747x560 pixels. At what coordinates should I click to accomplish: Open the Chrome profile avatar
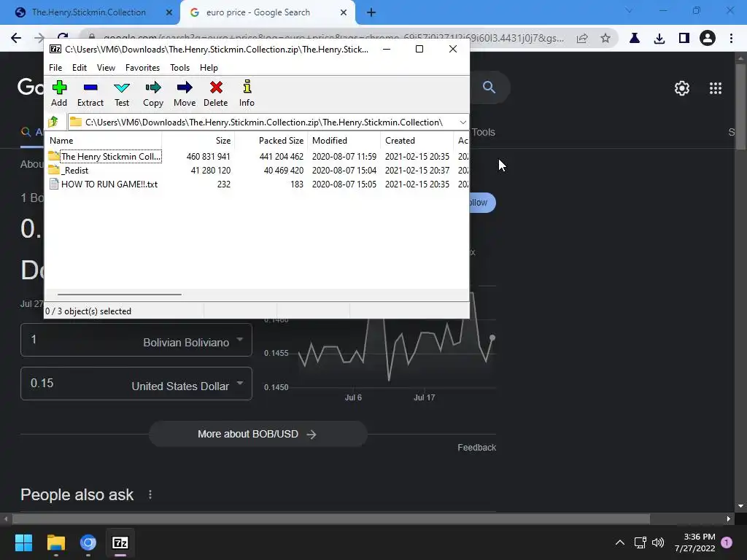tap(708, 38)
